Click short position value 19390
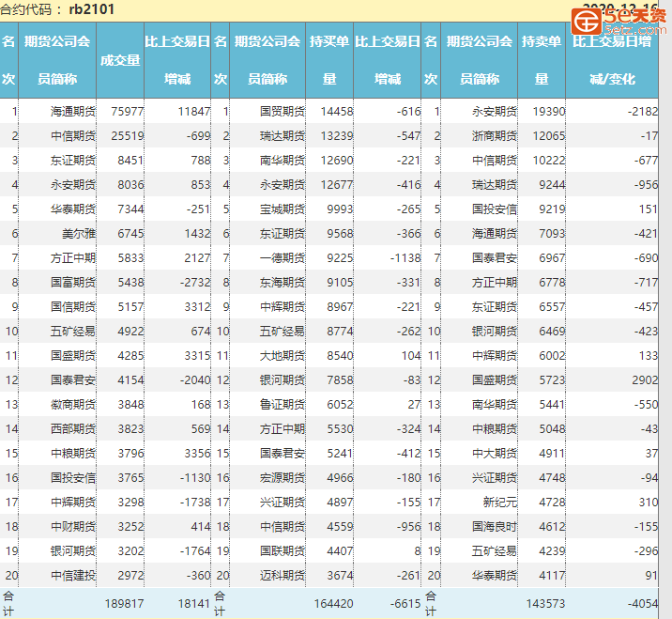Image resolution: width=672 pixels, height=619 pixels. coord(549,112)
